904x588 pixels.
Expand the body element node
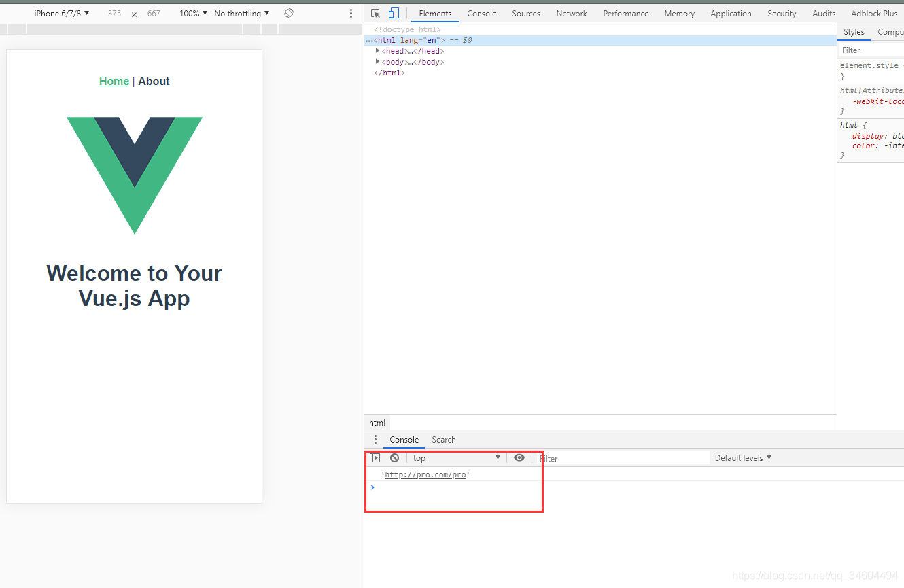[378, 62]
